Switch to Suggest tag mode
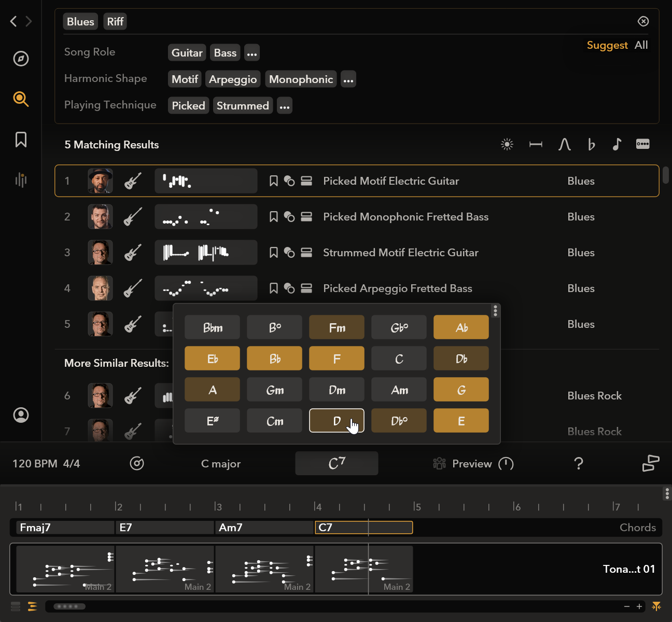This screenshot has width=672, height=622. (x=607, y=45)
